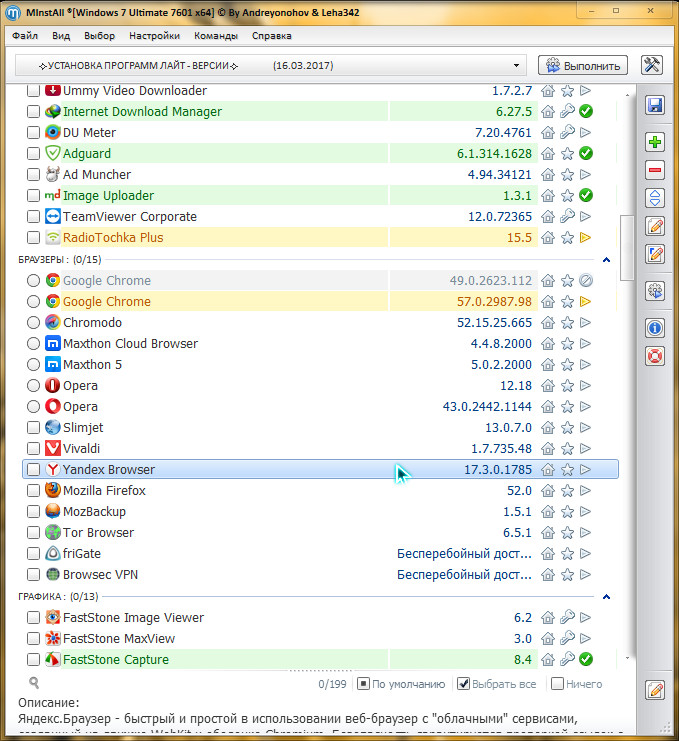Select Google Chrome 57.0.2987.98 radio button
Screen dimensions: 679x741
[33, 302]
